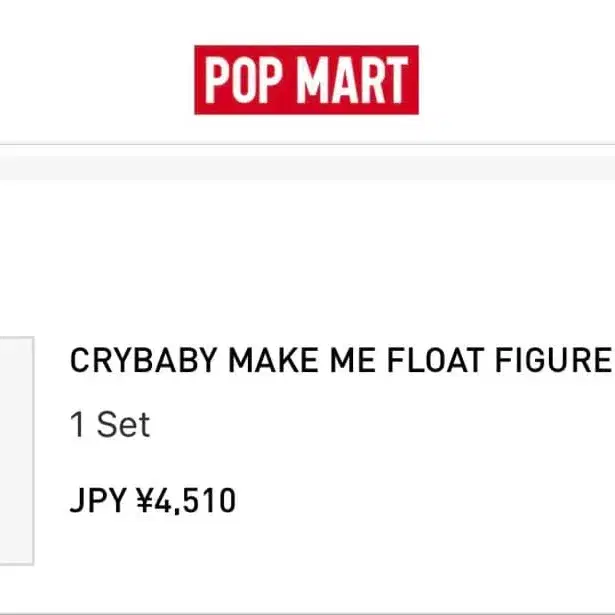Click the yen symbol in the price
Viewport: 615px width, 615px height.
pos(144,500)
